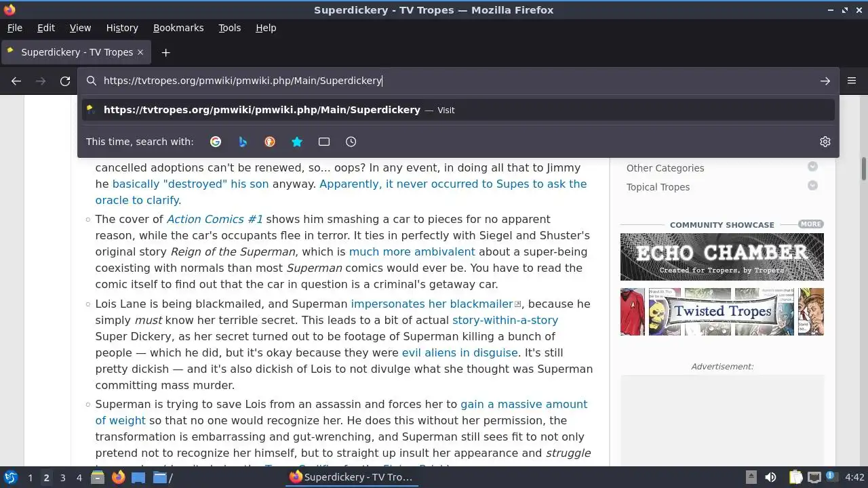Viewport: 868px width, 488px height.
Task: Switch to workspace 1
Action: [30, 478]
